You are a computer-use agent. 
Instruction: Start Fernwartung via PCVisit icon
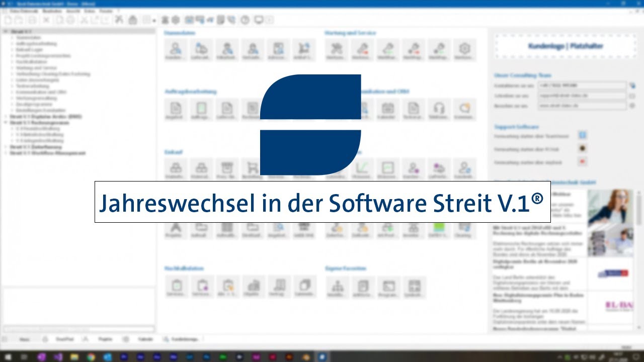pos(583,149)
